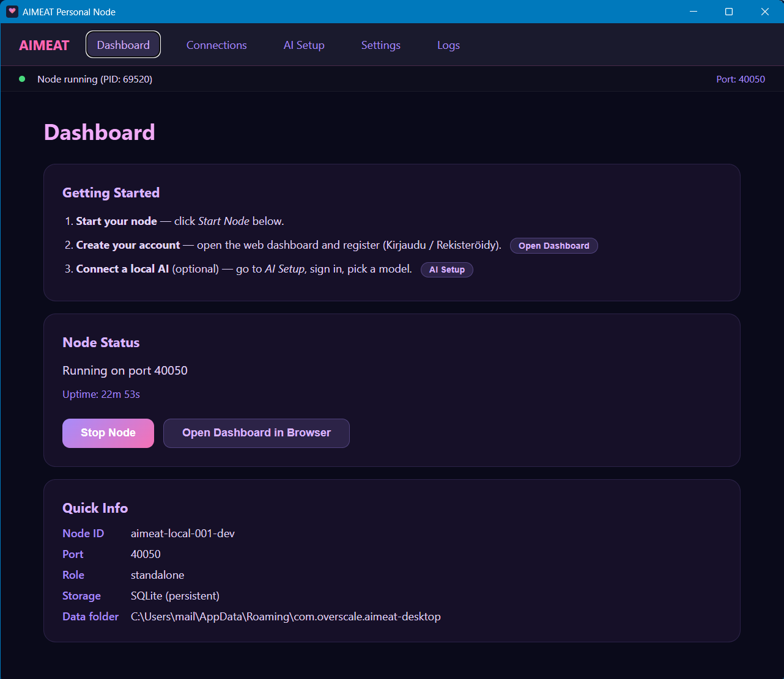This screenshot has height=679, width=784.
Task: Click the green node running status dot
Action: tap(22, 79)
